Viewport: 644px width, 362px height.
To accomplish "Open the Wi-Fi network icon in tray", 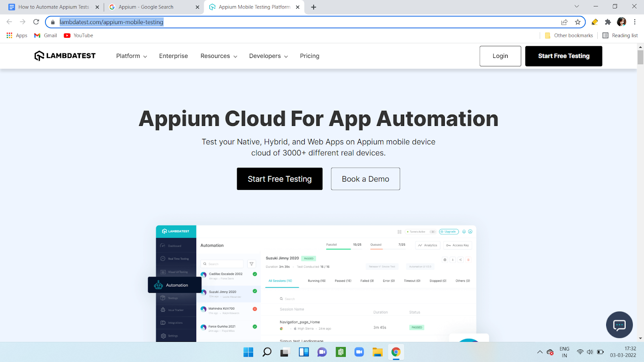I will pyautogui.click(x=580, y=352).
